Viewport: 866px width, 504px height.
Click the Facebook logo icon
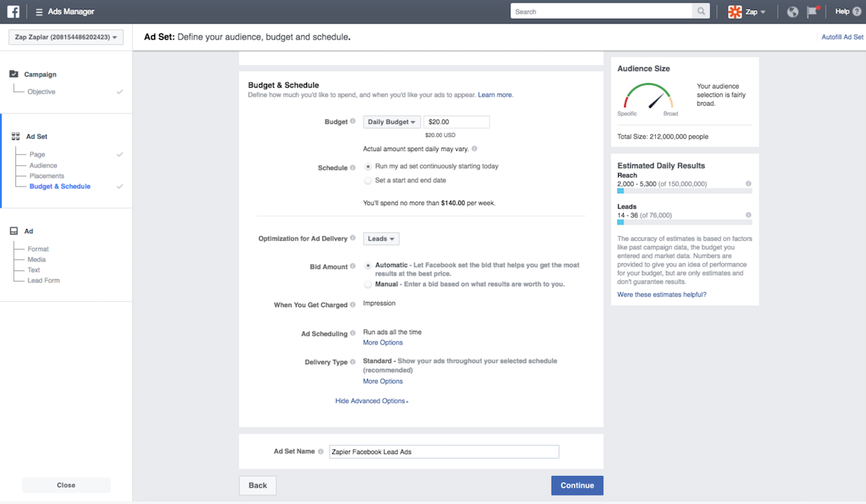13,11
